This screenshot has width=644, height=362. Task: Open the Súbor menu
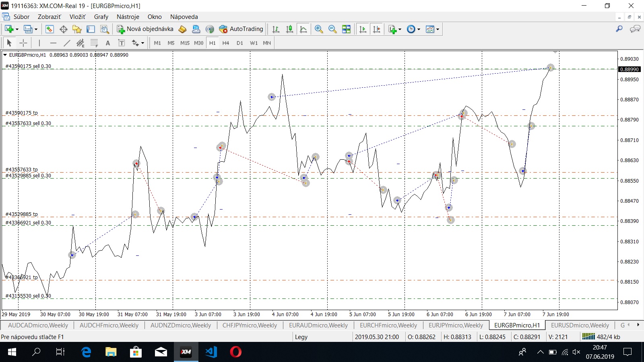point(21,16)
